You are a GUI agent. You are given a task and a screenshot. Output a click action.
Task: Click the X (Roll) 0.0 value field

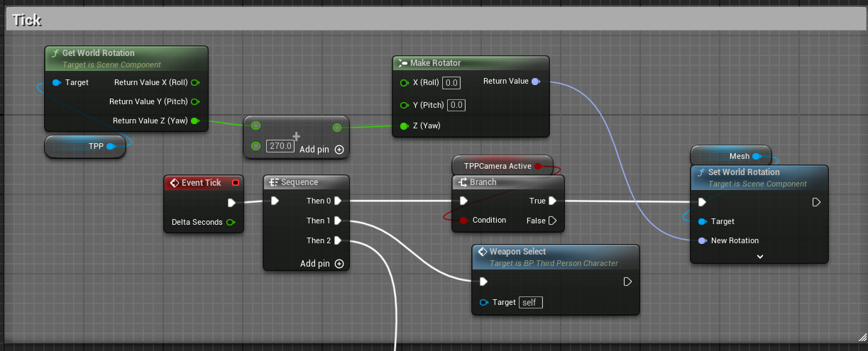(x=451, y=83)
